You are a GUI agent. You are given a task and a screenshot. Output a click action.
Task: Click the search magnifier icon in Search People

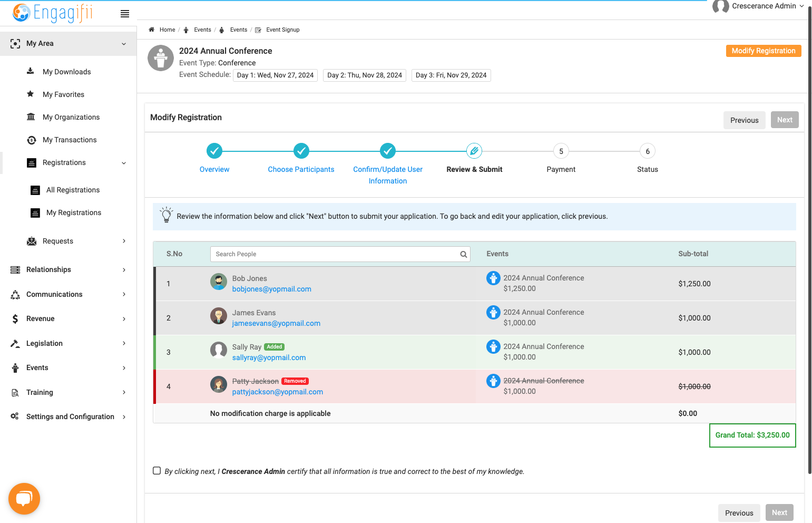click(x=464, y=254)
